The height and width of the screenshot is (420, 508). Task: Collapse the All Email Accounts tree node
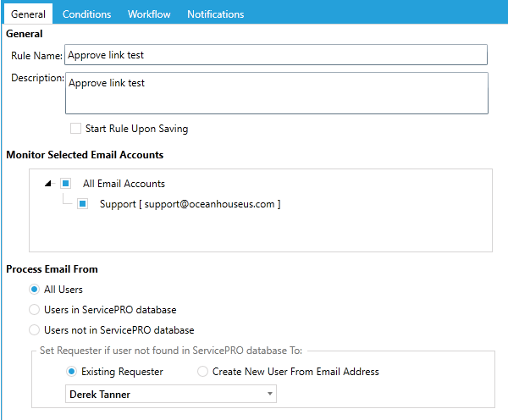[x=49, y=183]
